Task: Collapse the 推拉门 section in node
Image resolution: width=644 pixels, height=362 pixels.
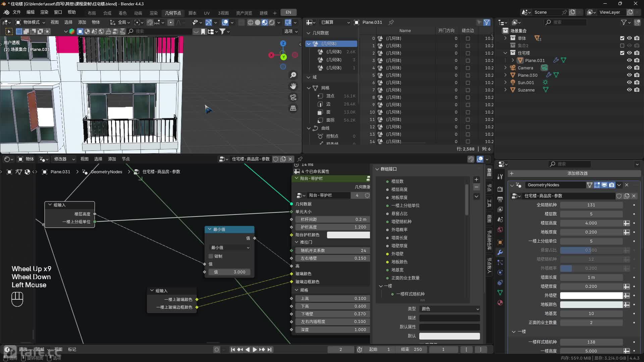Action: [x=297, y=242]
